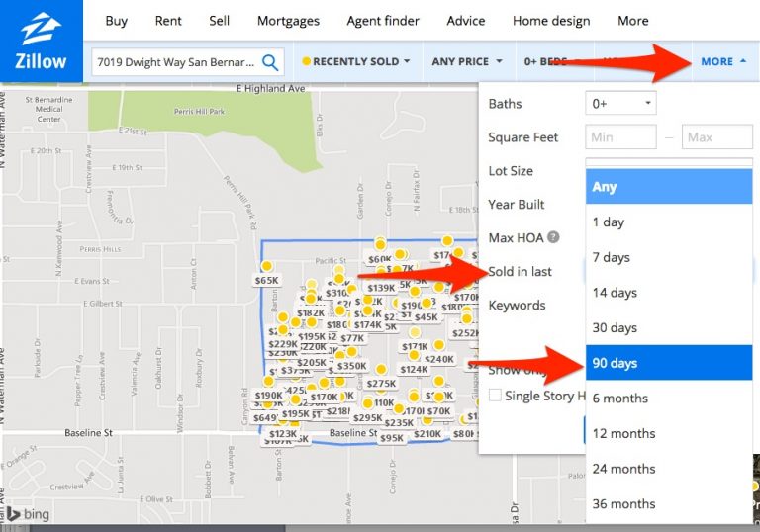Viewport: 760px width, 532px height.
Task: Select Any in Sold in last list
Action: 669,187
